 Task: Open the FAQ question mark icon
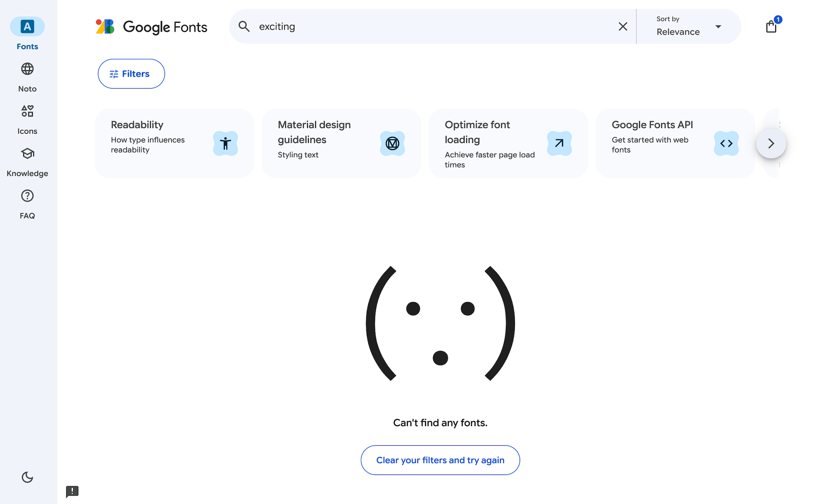point(27,196)
